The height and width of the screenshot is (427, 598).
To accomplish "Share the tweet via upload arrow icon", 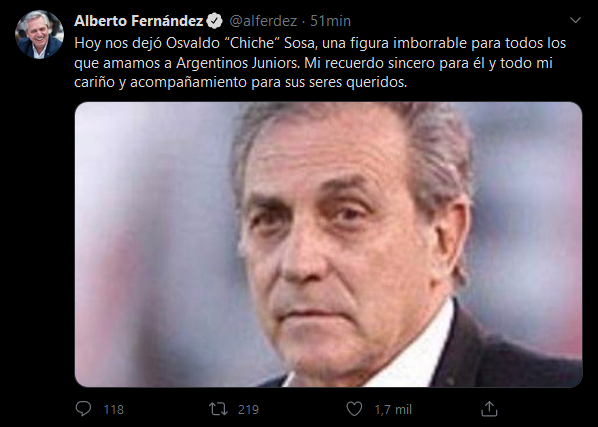I will (489, 409).
